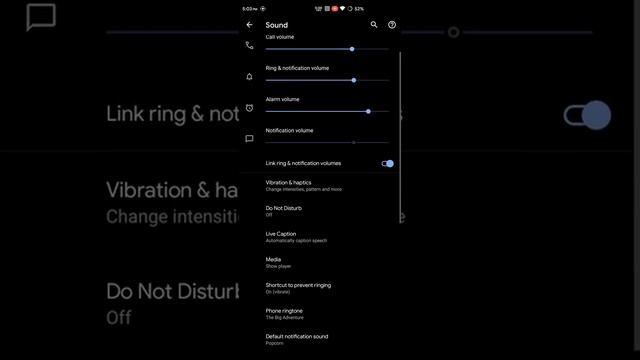This screenshot has height=360, width=640.
Task: Tap the bell icon beside Ring volume
Action: tap(249, 77)
